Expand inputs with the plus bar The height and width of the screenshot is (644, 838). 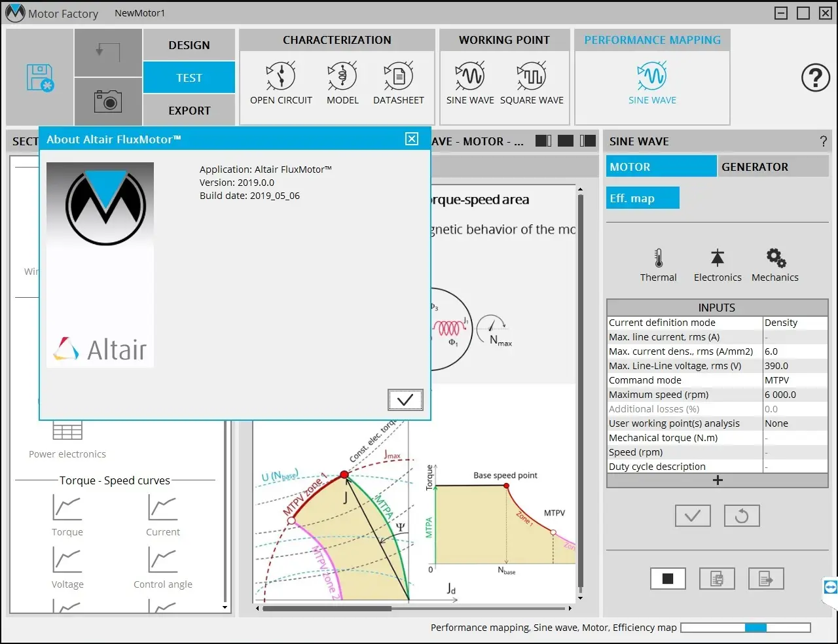tap(718, 480)
